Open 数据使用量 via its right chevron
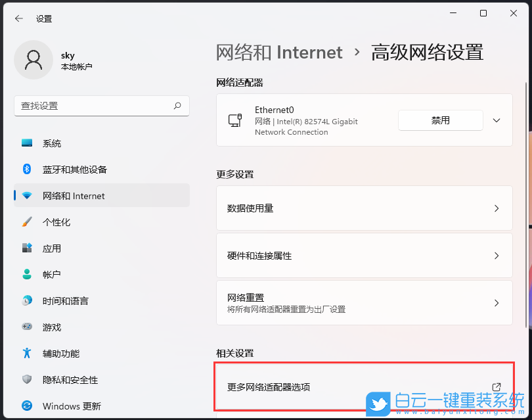The height and width of the screenshot is (420, 532). [x=497, y=208]
